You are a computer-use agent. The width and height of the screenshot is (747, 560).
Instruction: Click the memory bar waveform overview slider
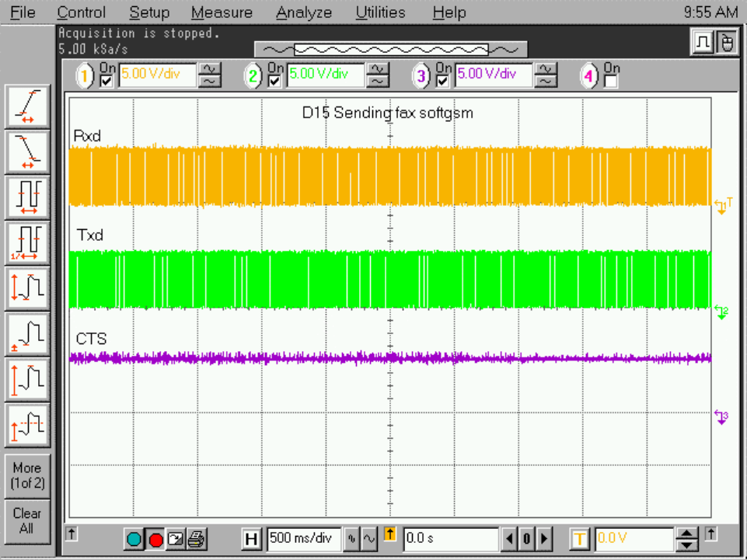391,50
